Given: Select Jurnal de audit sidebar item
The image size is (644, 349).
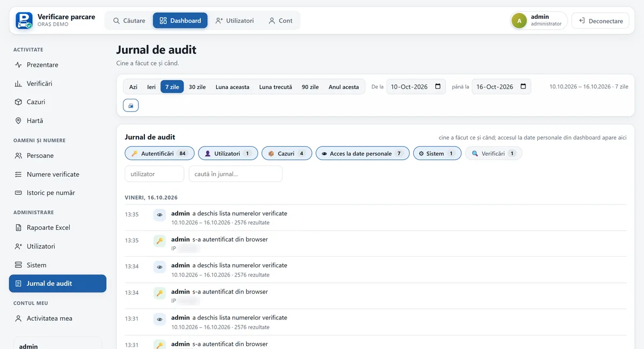Looking at the screenshot, I should 57,283.
